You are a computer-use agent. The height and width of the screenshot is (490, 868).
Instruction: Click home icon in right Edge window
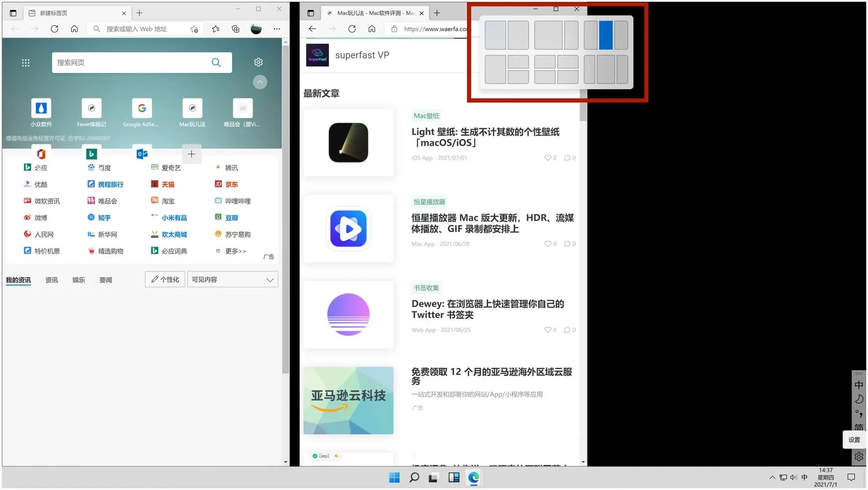372,29
